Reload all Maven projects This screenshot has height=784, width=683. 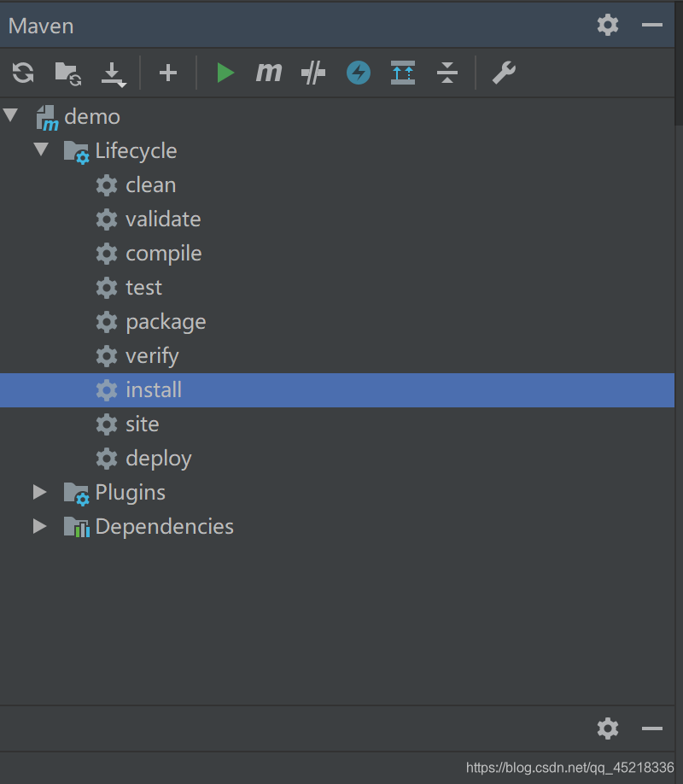(23, 73)
